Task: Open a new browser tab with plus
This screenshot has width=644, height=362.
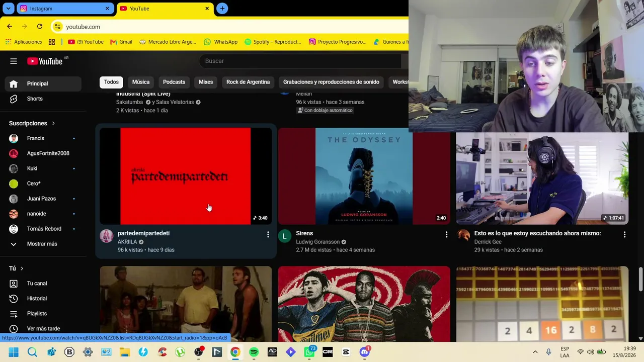Action: coord(222,9)
